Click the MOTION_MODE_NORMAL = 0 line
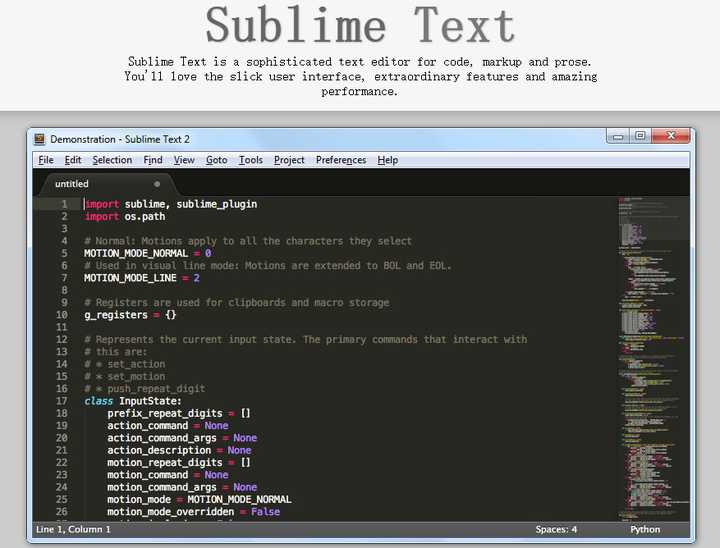The height and width of the screenshot is (548, 720). tap(147, 253)
